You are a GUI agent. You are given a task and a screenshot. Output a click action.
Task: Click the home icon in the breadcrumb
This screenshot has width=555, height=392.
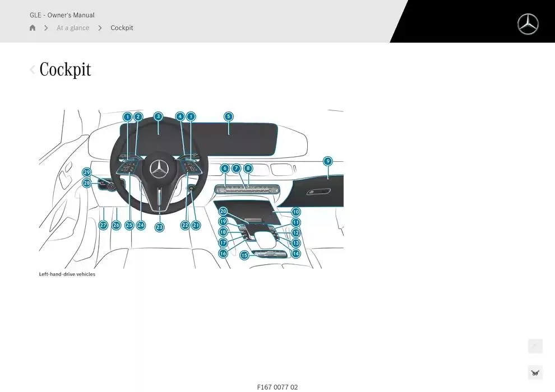coord(33,28)
